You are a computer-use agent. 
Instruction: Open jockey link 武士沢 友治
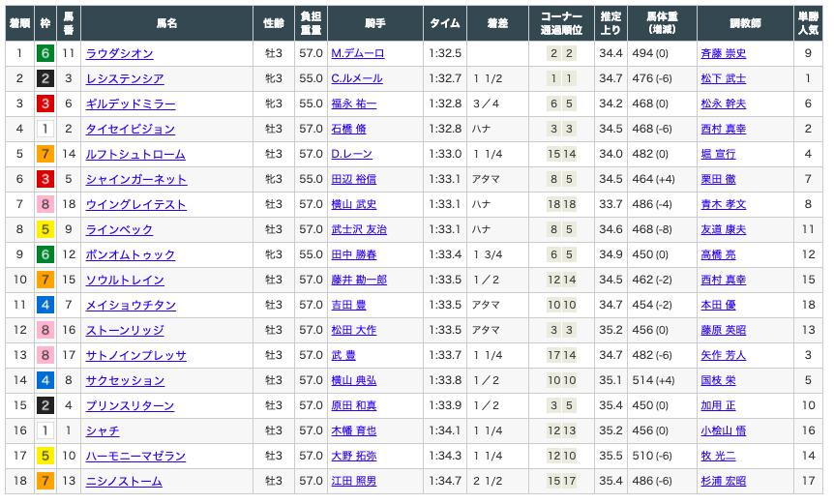point(359,229)
